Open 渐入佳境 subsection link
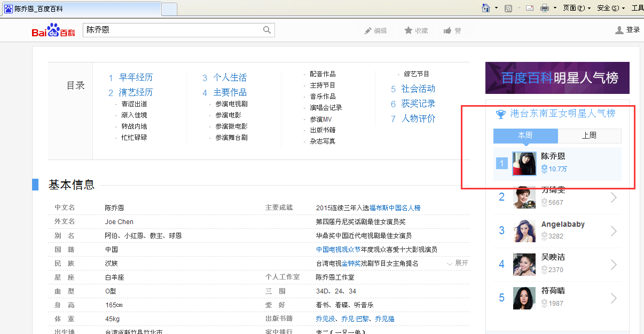The image size is (644, 334). pyautogui.click(x=134, y=115)
